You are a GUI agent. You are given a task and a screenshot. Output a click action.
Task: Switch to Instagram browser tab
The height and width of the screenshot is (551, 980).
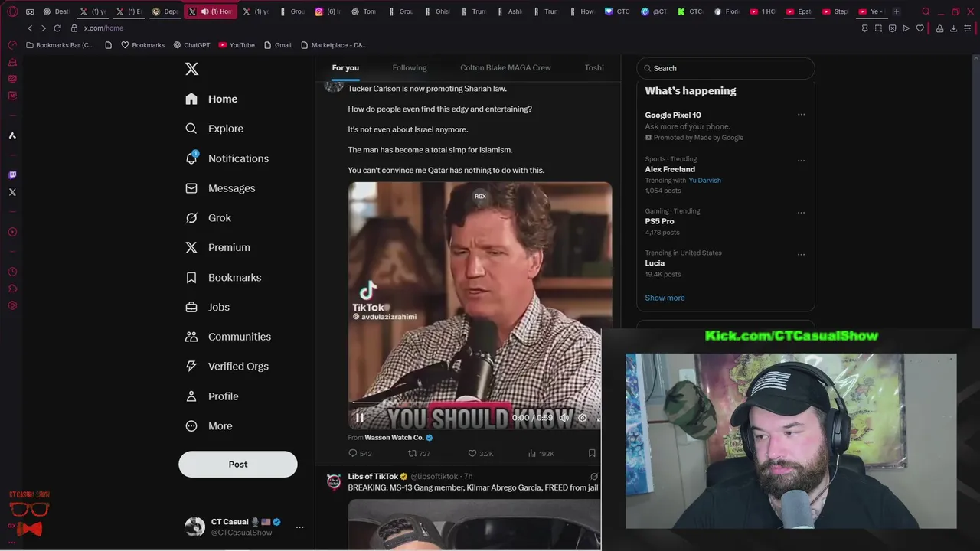(328, 11)
